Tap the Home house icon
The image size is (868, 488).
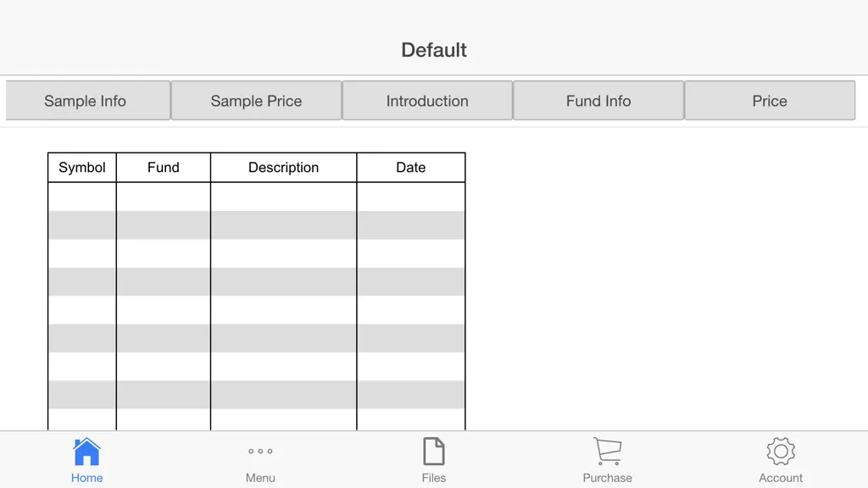tap(87, 452)
